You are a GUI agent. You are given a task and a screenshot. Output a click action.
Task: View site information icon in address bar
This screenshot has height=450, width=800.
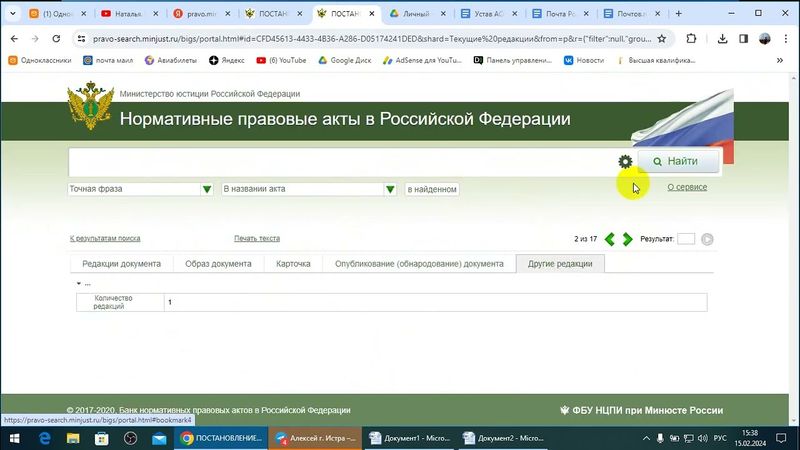pos(81,39)
